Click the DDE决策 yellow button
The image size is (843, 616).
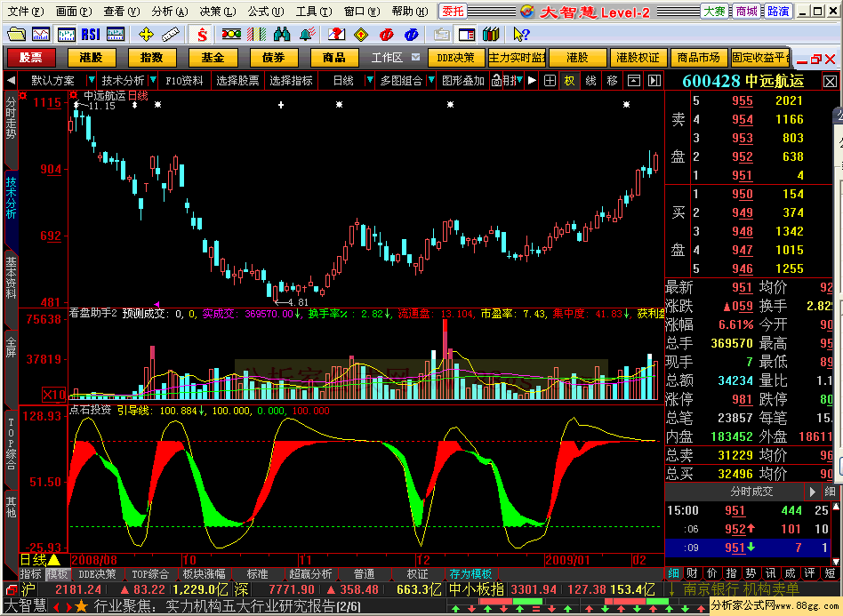coord(456,58)
